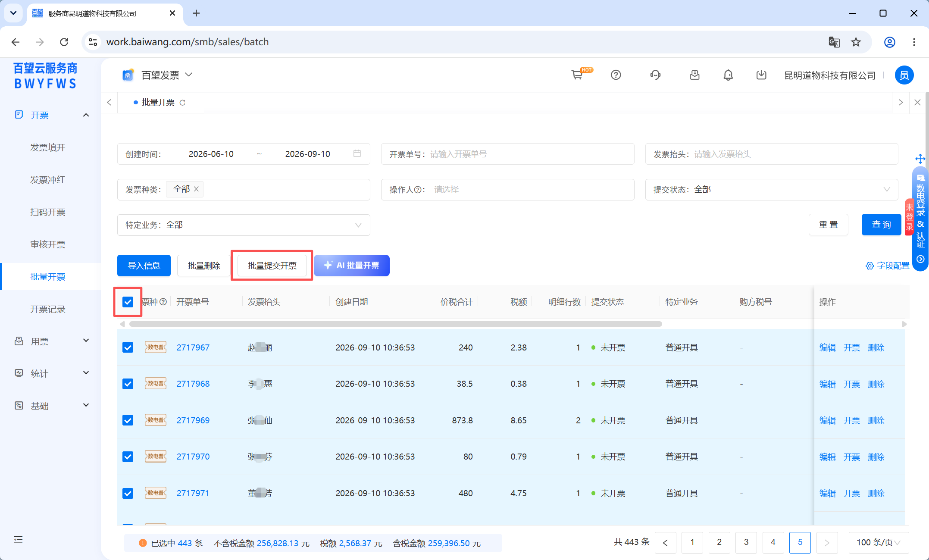
Task: Open 开票记录 menu item
Action: [x=48, y=309]
